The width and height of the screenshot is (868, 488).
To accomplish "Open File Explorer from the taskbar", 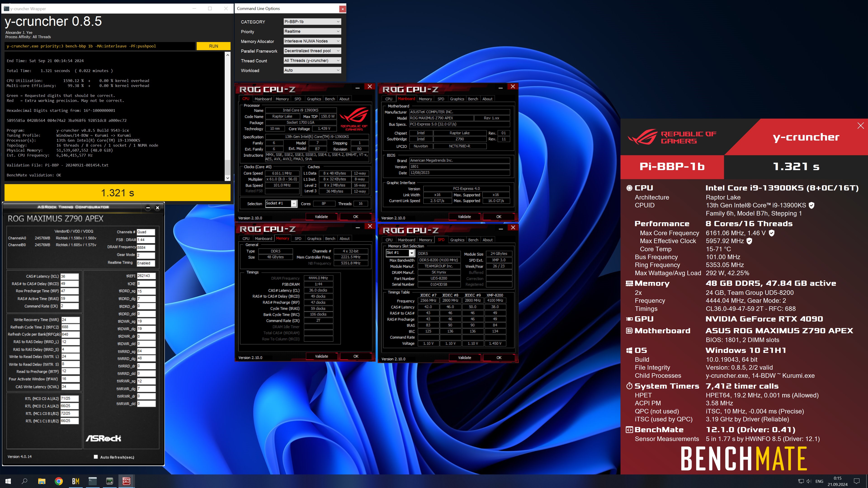I will (x=42, y=481).
